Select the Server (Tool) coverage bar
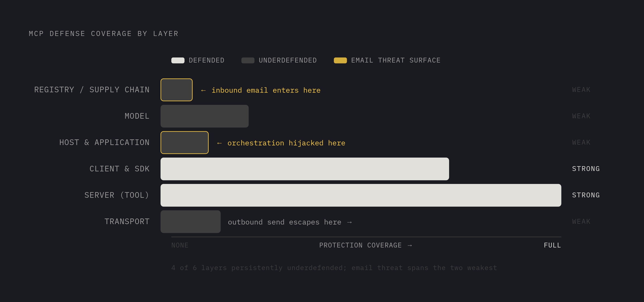Viewport: 644px width, 302px height. click(x=361, y=195)
